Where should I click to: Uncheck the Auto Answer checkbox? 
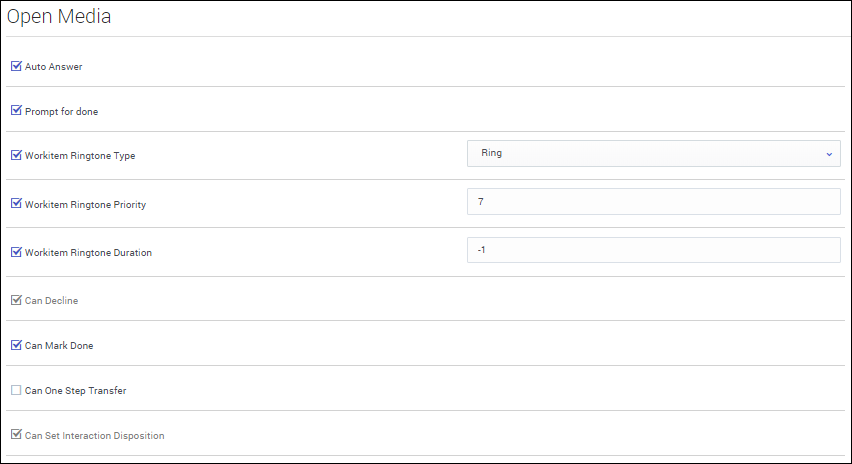pyautogui.click(x=16, y=66)
